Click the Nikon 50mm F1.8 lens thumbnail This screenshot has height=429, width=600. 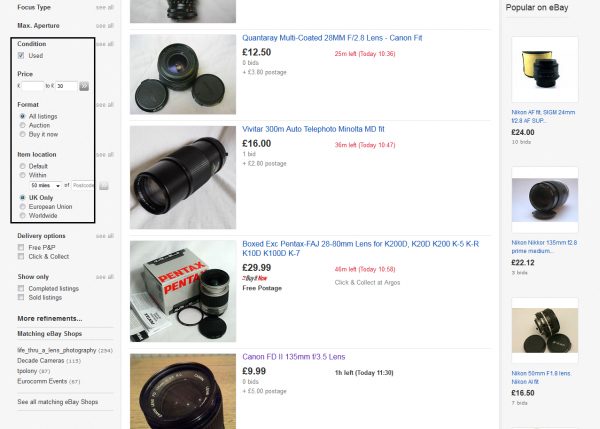tap(544, 327)
